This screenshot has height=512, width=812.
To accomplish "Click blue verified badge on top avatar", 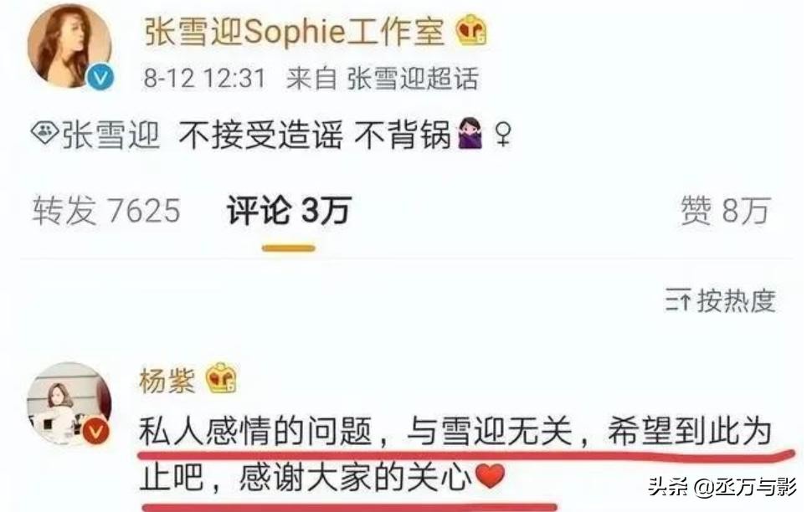I will (100, 78).
